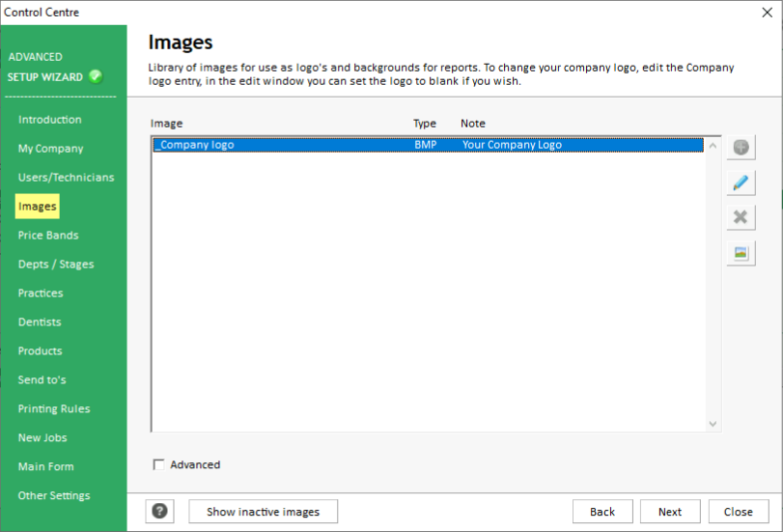Select the _Company logo list row
783x532 pixels.
pos(425,146)
